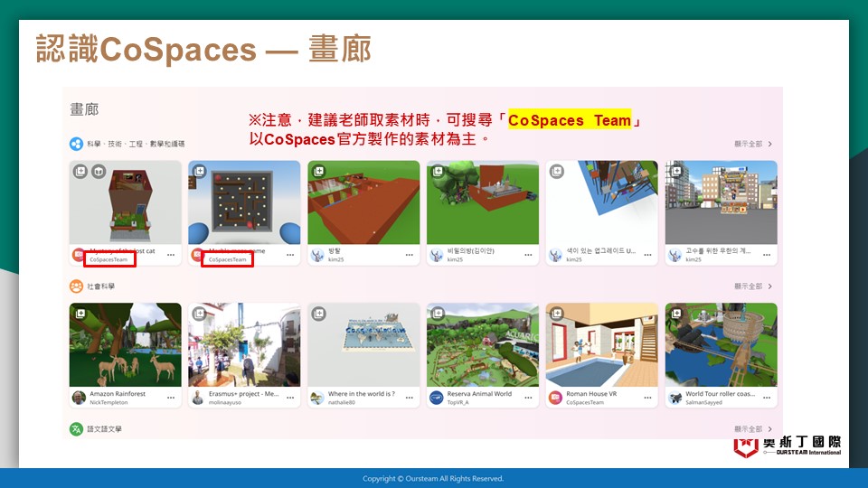This screenshot has width=868, height=488.
Task: Click the 社會科學 category icon
Action: (x=76, y=286)
